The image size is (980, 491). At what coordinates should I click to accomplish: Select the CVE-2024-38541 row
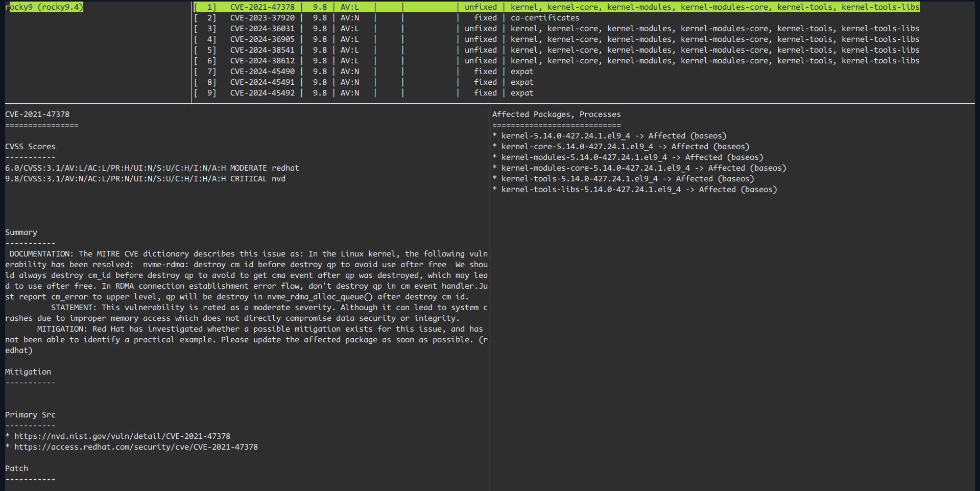(x=262, y=50)
